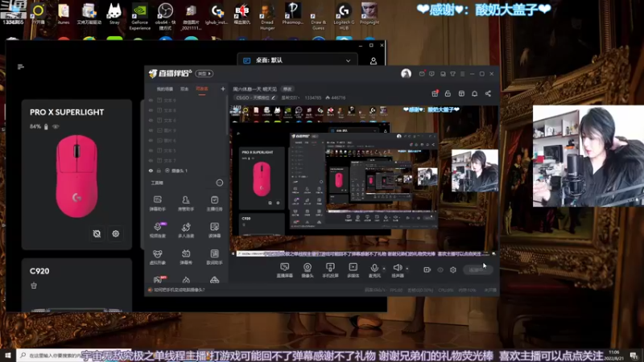
Task: Open the notification bell in streaming app
Action: pyautogui.click(x=474, y=93)
